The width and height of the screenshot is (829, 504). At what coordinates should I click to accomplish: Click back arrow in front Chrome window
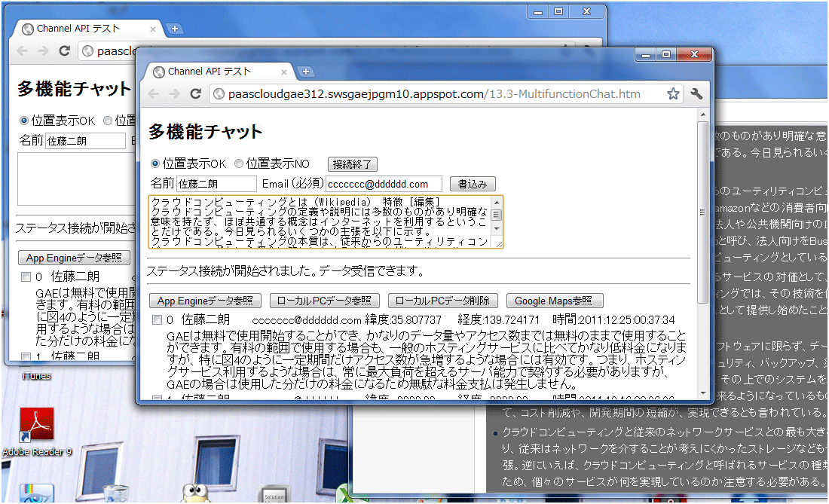(154, 94)
